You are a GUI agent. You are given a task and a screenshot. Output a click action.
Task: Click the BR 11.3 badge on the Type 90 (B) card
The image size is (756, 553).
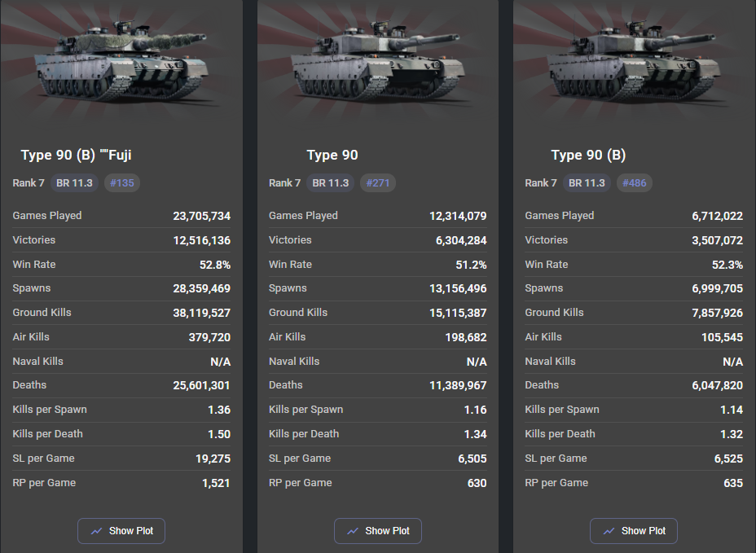click(587, 183)
